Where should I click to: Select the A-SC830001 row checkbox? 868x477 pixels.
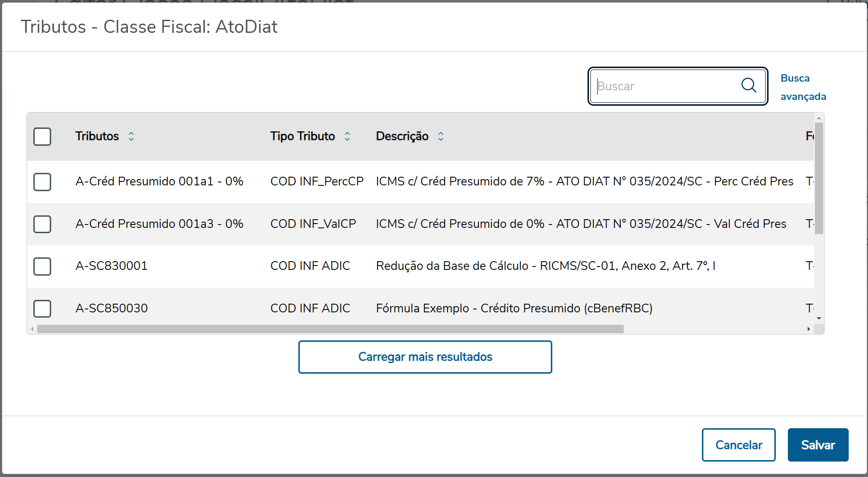(x=42, y=266)
